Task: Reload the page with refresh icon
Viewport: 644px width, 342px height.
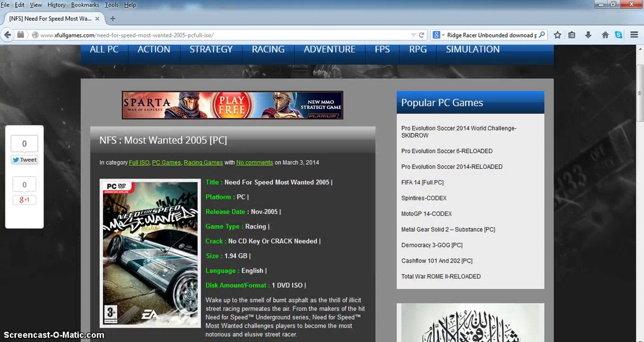Action: [422, 35]
